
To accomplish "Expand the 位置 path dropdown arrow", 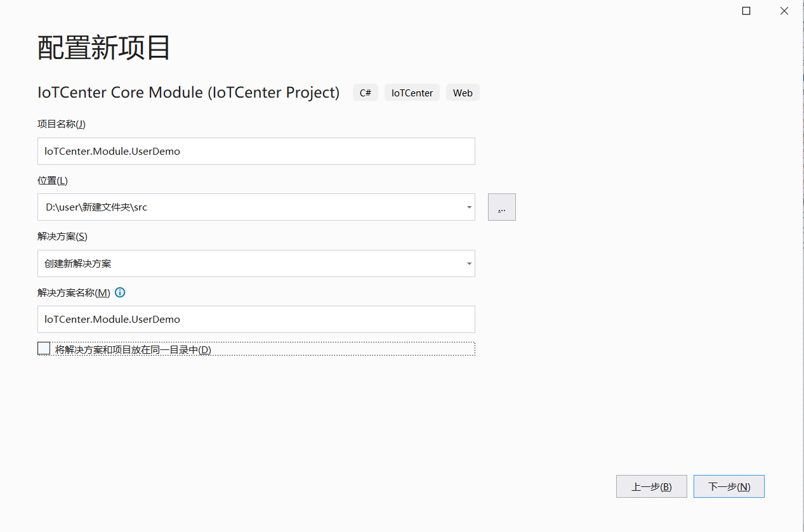I will pos(468,207).
